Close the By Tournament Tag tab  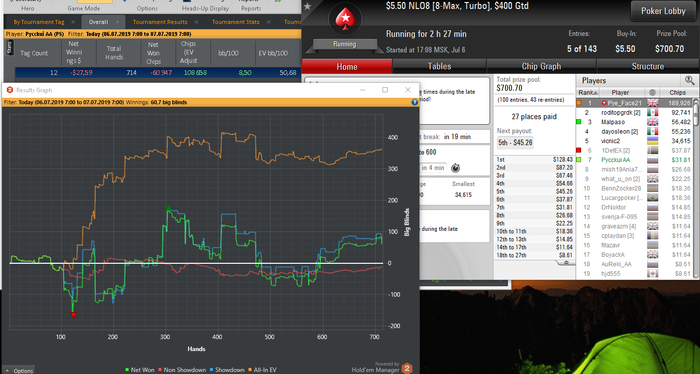[73, 22]
